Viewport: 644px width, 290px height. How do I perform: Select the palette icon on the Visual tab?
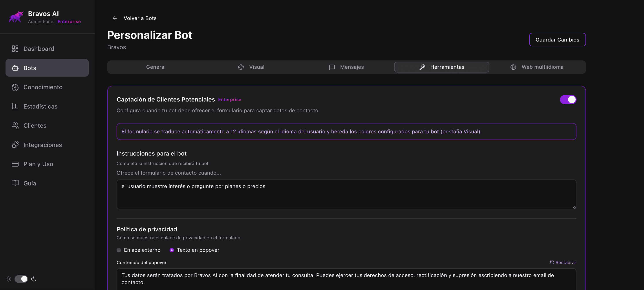pyautogui.click(x=241, y=67)
